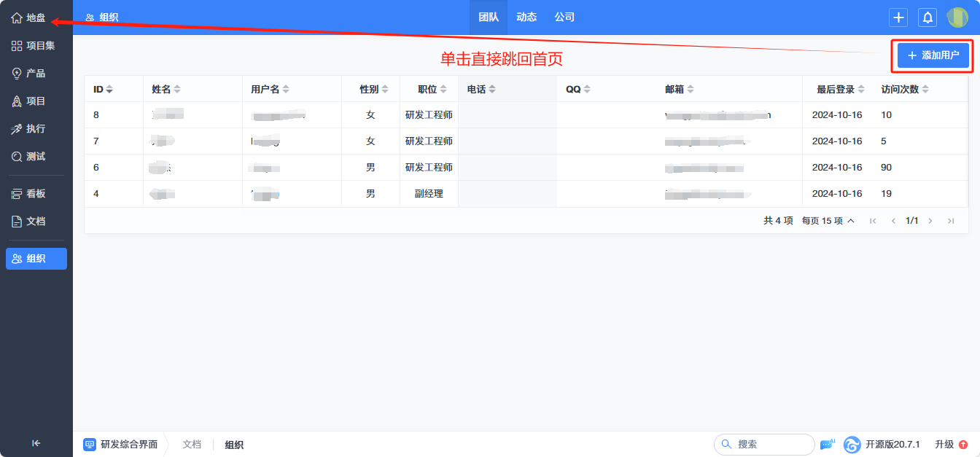Screen dimensions: 980x457
Task: Click the 地盘 home icon in sidebar
Action: pyautogui.click(x=17, y=17)
